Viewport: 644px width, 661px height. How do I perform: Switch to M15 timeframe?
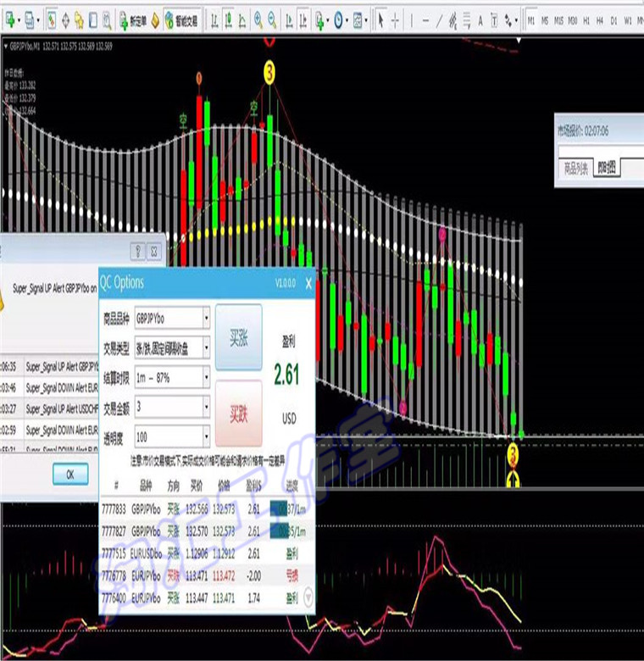pyautogui.click(x=559, y=20)
